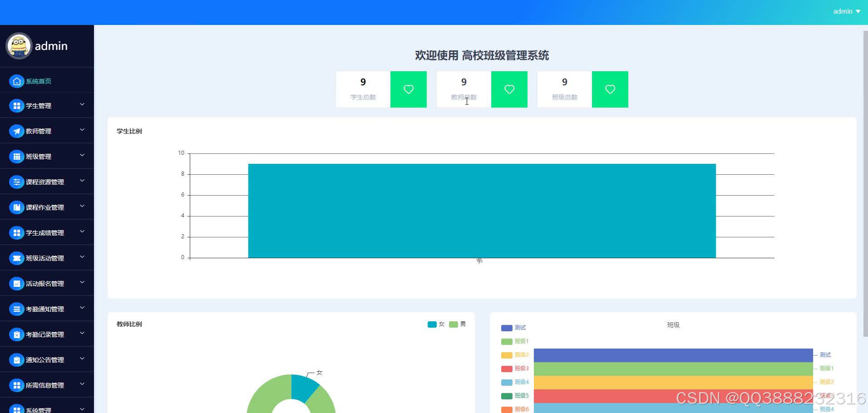Click the 教师比例 chart title
Screen dimensions: 868x413
[x=129, y=324]
